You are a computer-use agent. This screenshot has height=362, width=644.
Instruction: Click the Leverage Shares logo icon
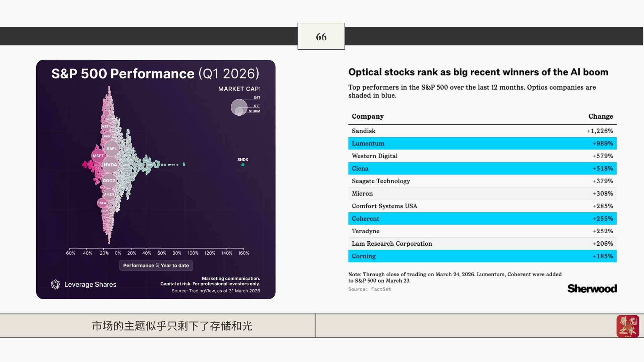[x=56, y=284]
